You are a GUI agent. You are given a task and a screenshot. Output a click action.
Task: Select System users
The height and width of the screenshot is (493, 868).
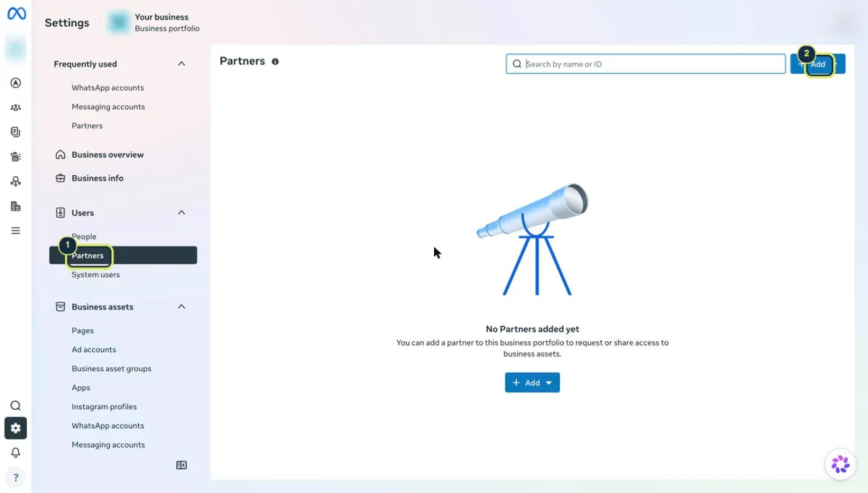95,275
